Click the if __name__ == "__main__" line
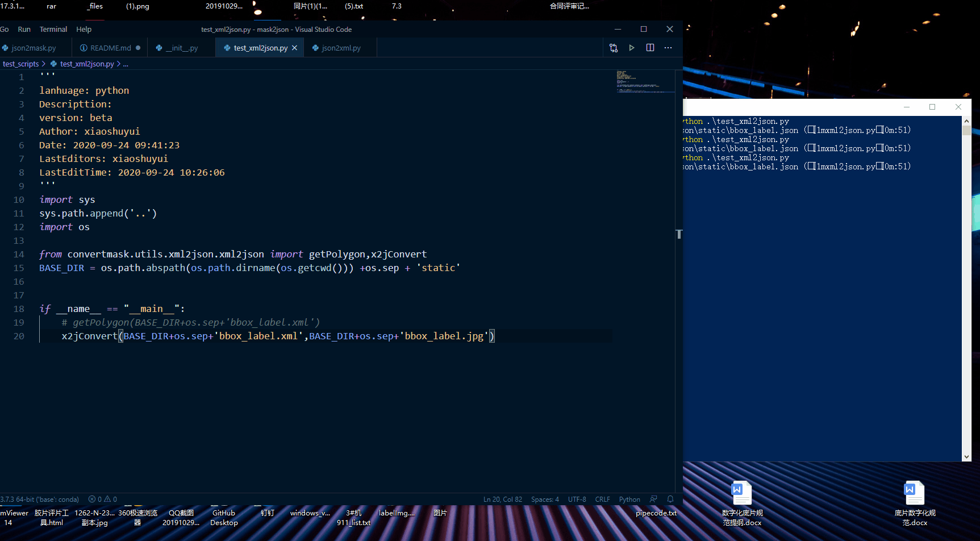Screen dimensions: 980x541 (112, 309)
